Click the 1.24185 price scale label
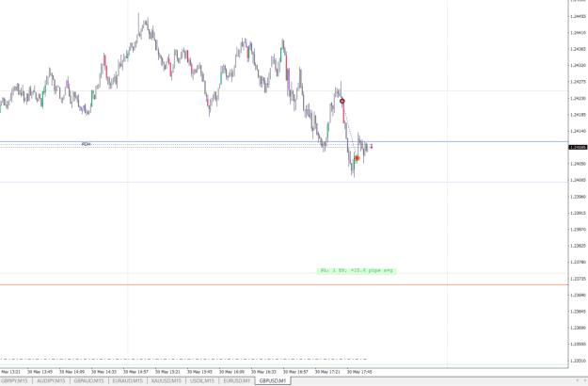The image size is (588, 386). coord(578,115)
